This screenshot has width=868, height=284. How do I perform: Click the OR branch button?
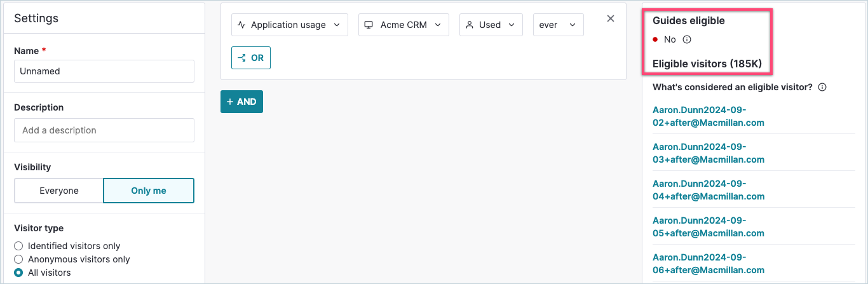(x=251, y=58)
